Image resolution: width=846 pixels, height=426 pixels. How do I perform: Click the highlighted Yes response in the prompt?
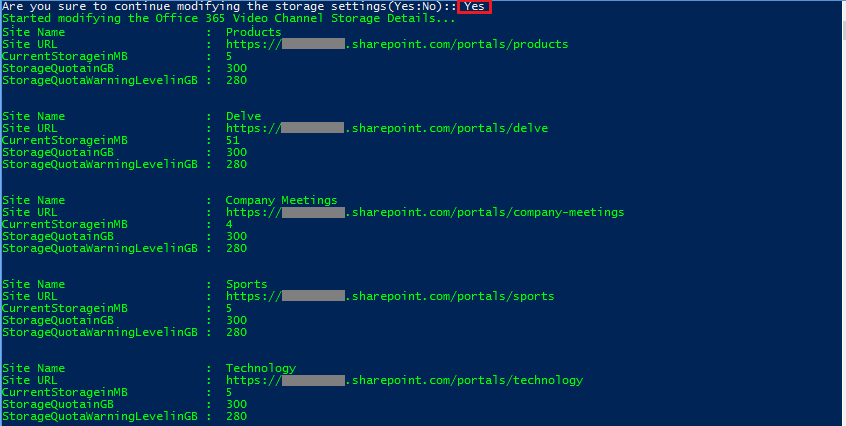pyautogui.click(x=475, y=6)
